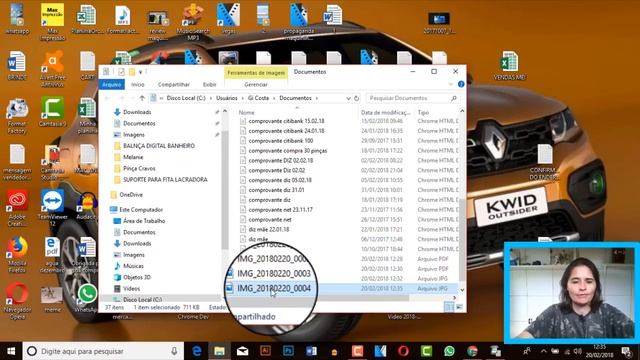Click Gi Costa in the address breadcrumb

[x=258, y=98]
